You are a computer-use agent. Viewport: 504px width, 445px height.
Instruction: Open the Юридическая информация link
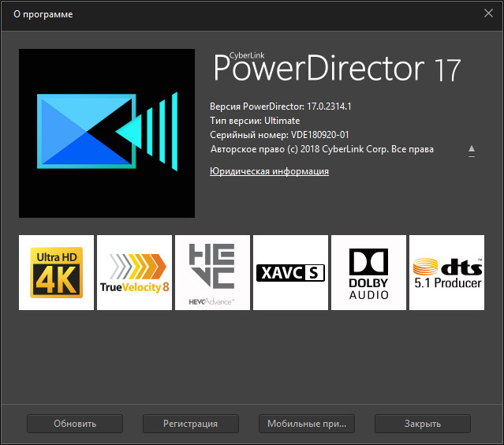pos(269,171)
